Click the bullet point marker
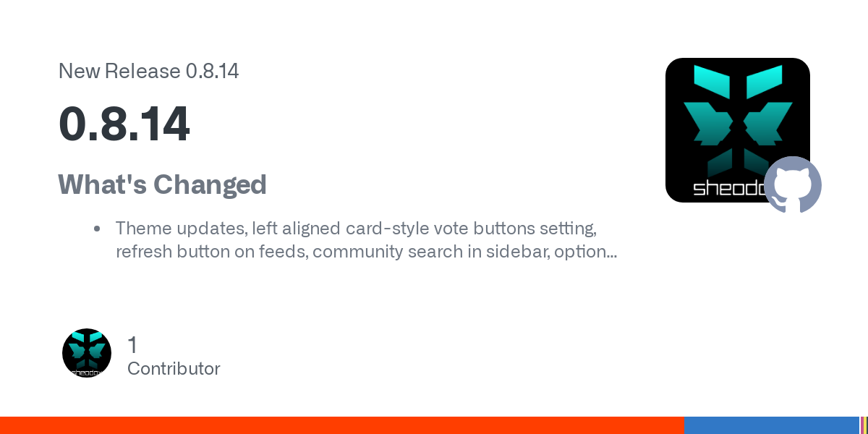868x434 pixels. [x=97, y=229]
